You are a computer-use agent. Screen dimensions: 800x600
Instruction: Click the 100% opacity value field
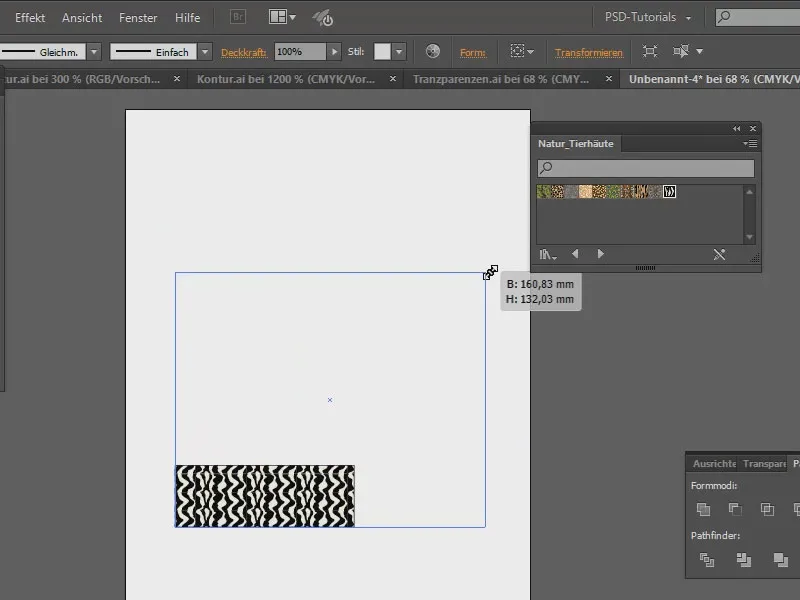point(299,52)
